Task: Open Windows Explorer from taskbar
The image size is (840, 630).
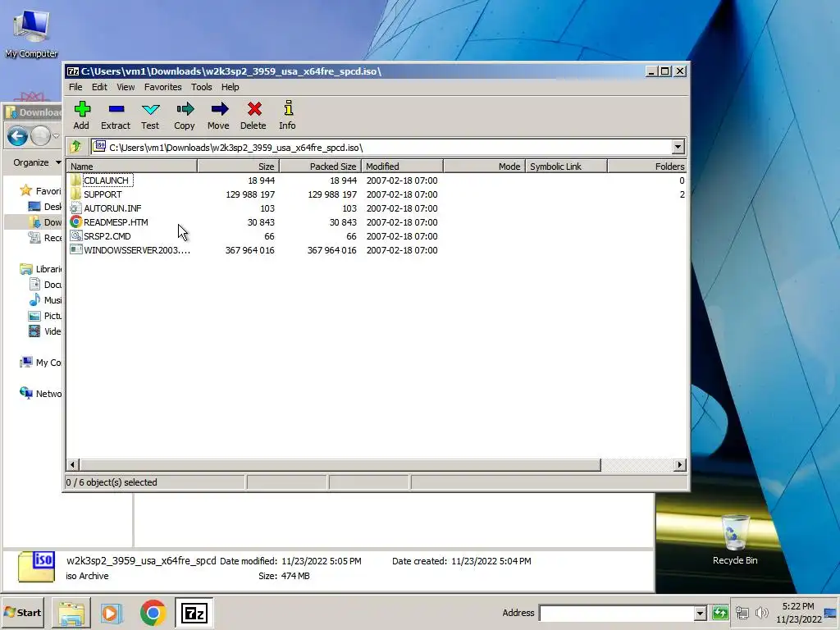Action: tap(71, 613)
